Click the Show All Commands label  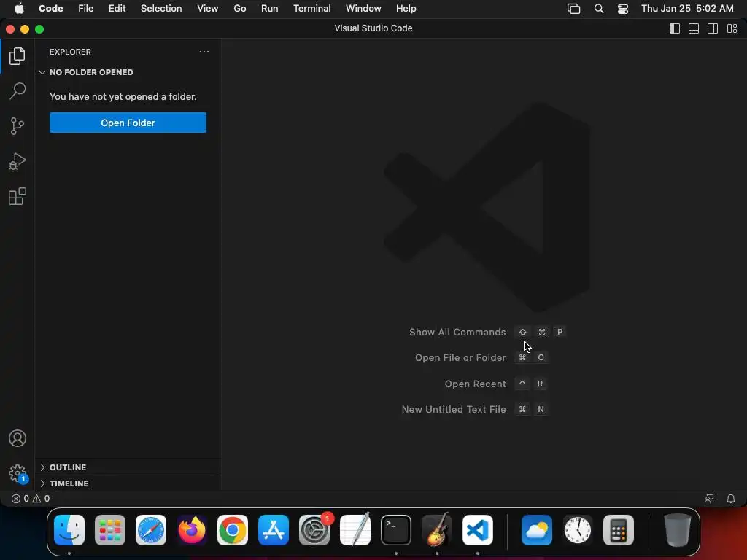[457, 332]
